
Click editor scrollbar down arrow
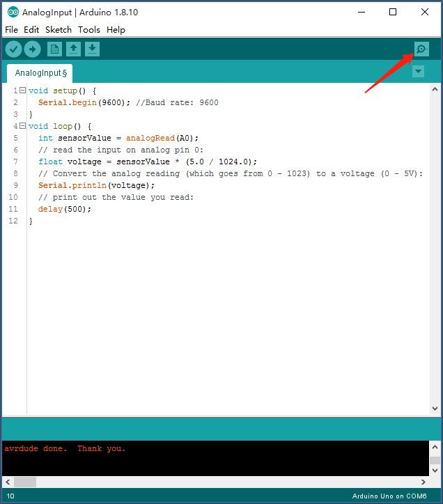(435, 409)
